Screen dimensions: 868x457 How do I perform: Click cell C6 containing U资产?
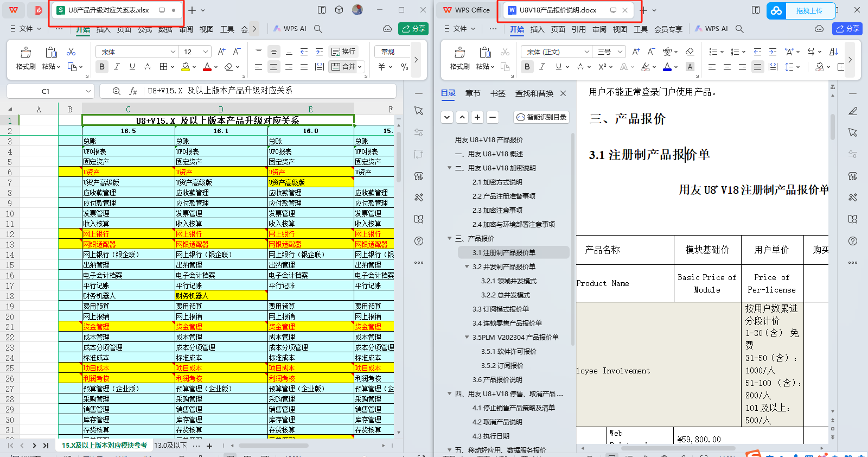128,172
